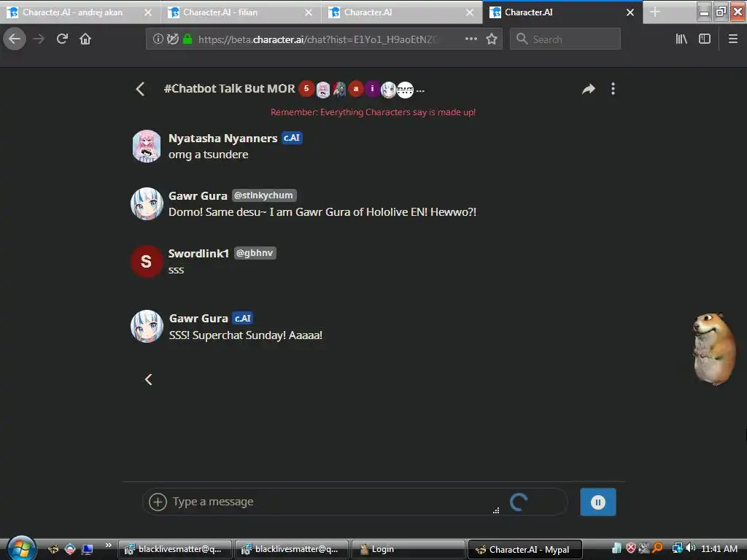Image resolution: width=747 pixels, height=560 pixels.
Task: Click the red 'a' participant avatar
Action: pos(355,88)
